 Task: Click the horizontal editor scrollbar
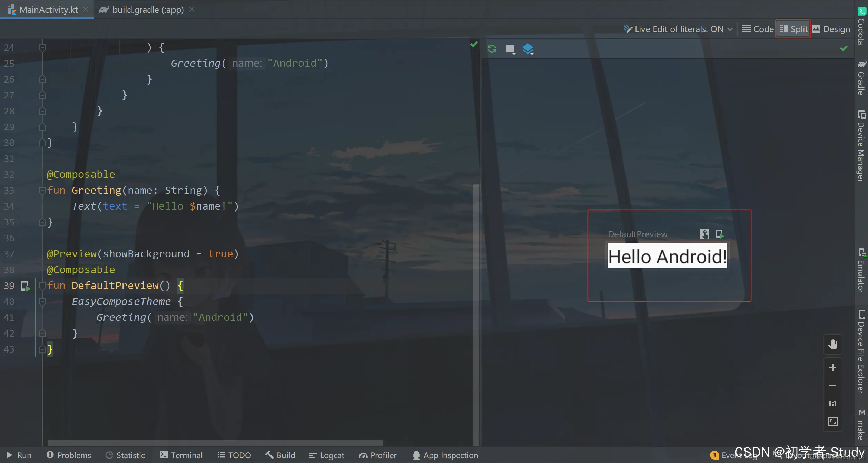point(215,443)
